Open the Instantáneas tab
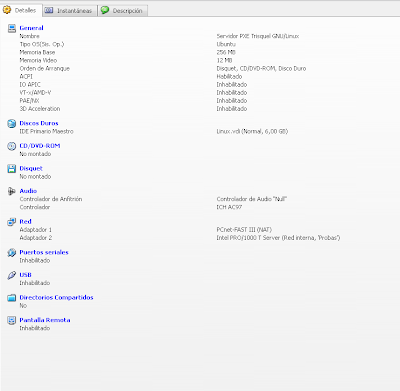This screenshot has height=391, width=400. [x=70, y=11]
